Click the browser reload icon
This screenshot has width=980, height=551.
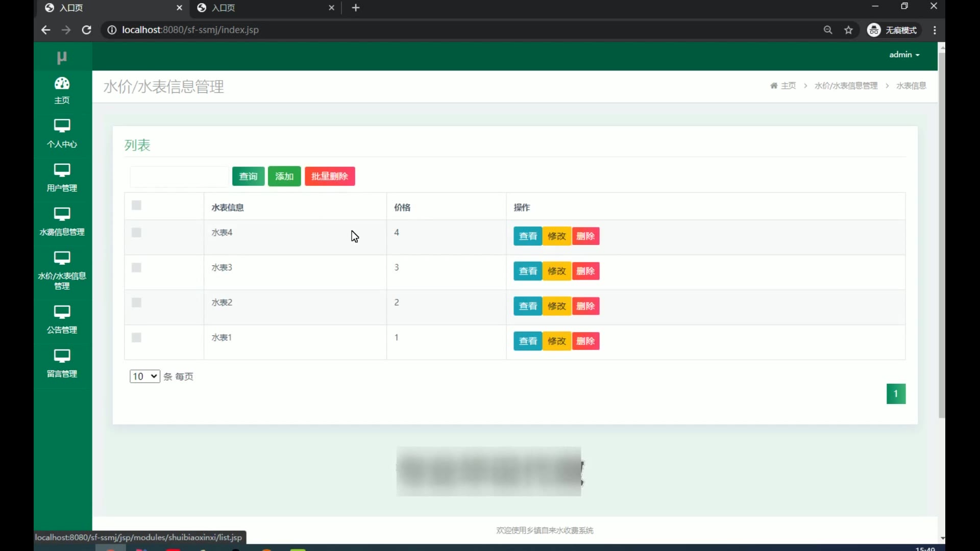point(87,30)
